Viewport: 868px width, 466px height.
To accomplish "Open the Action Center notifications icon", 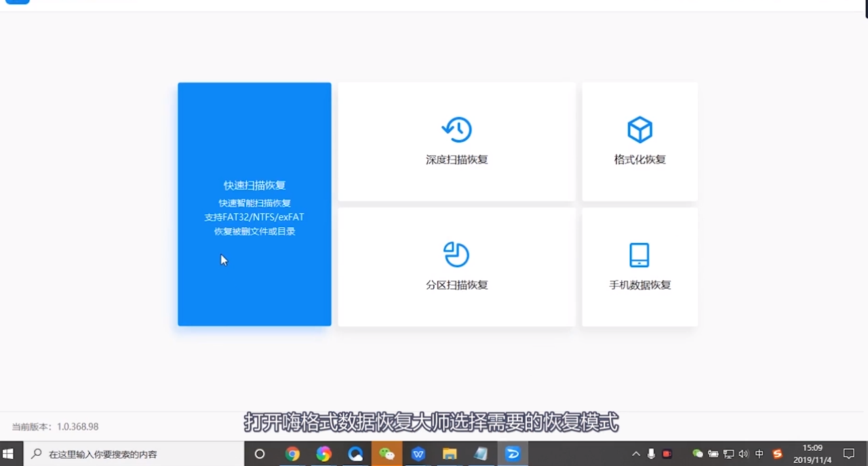I will click(849, 454).
